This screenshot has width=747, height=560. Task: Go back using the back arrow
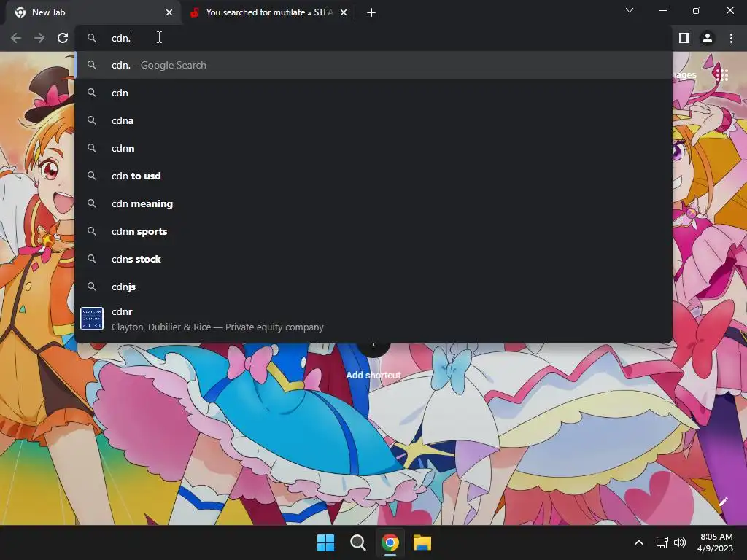tap(16, 38)
